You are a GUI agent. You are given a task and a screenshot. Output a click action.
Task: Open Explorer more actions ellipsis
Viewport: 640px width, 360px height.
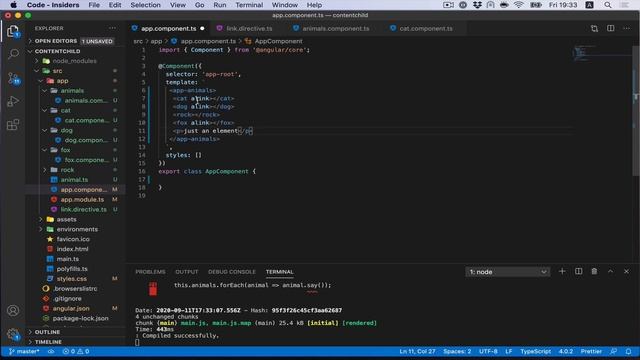click(x=112, y=28)
